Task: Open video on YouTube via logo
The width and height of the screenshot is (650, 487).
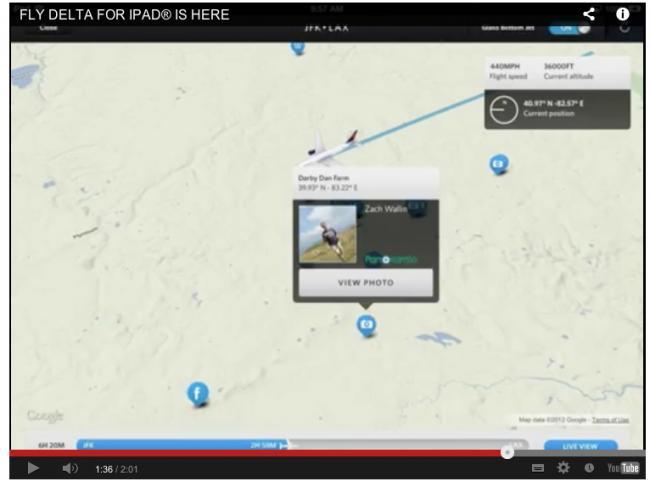Action: (x=623, y=468)
